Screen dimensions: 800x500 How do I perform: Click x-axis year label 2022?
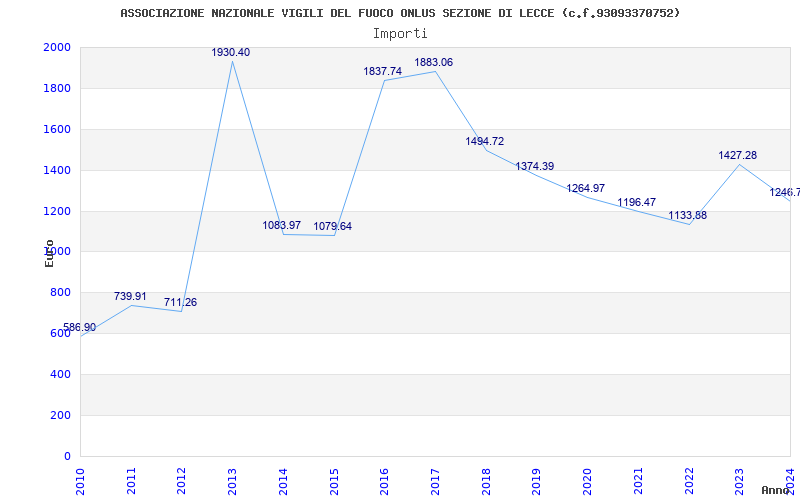(688, 481)
